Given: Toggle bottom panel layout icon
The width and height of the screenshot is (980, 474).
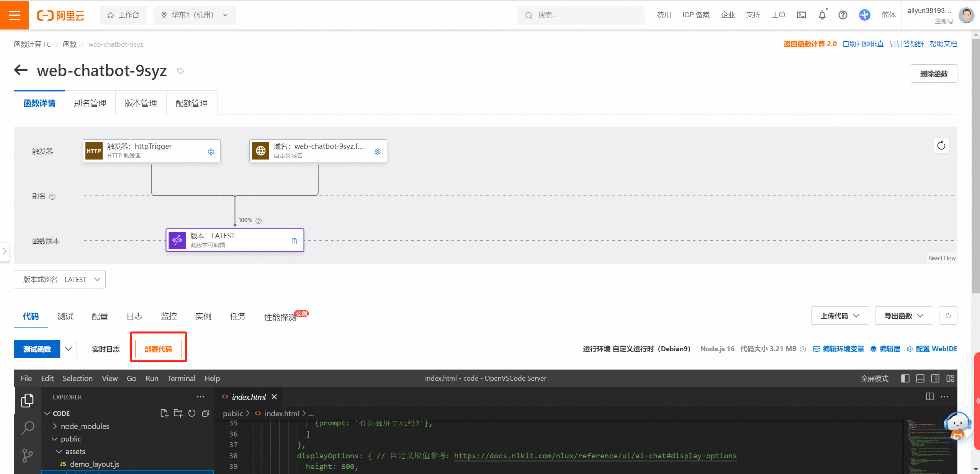Looking at the screenshot, I should [x=920, y=378].
